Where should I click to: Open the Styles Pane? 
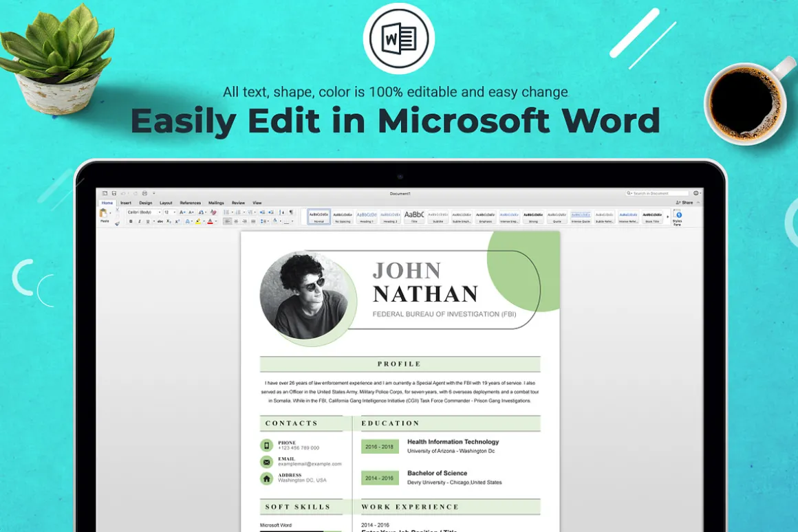point(678,218)
